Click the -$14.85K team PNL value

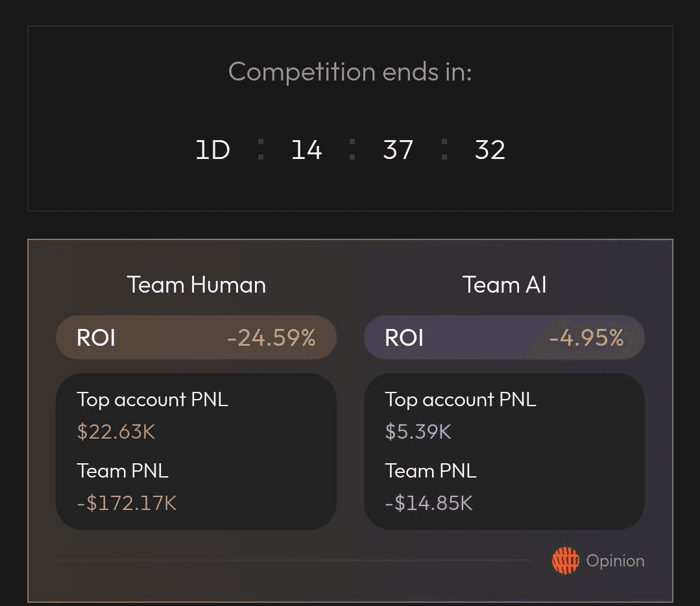429,503
